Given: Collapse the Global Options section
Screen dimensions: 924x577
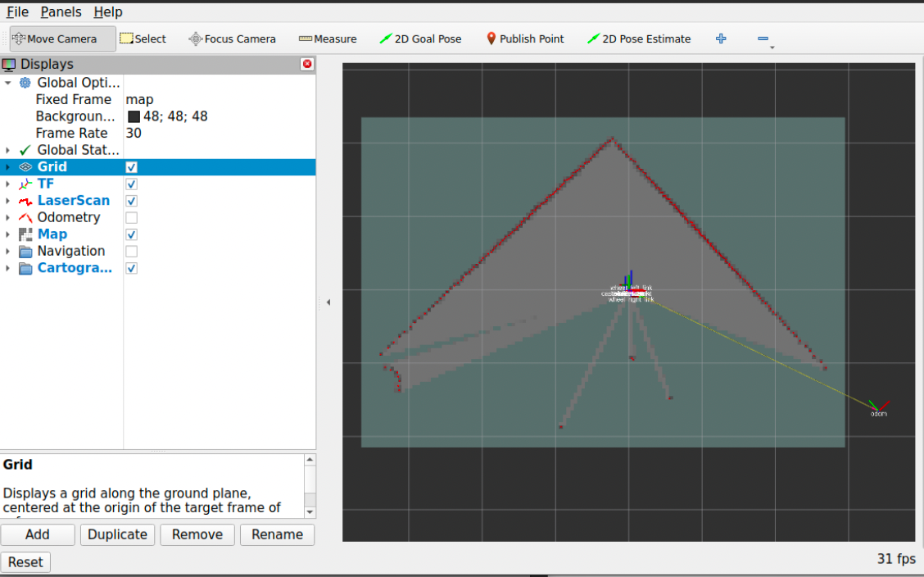Looking at the screenshot, I should pos(7,83).
